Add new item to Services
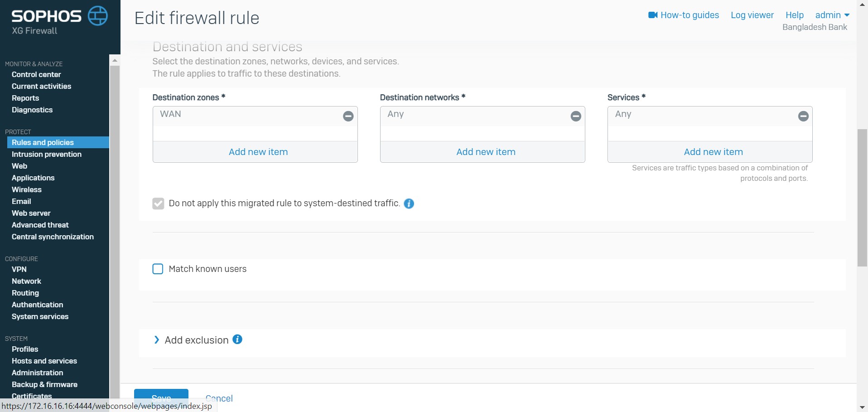The height and width of the screenshot is (412, 868). tap(713, 152)
